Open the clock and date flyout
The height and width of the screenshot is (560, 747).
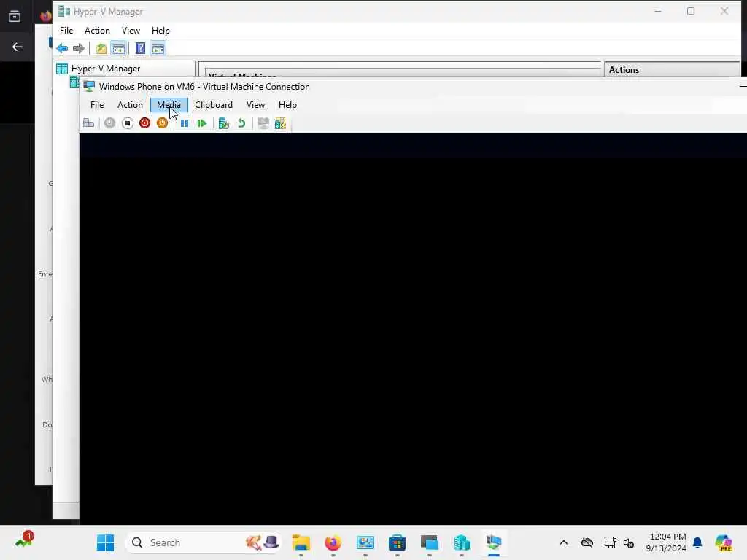pyautogui.click(x=665, y=542)
